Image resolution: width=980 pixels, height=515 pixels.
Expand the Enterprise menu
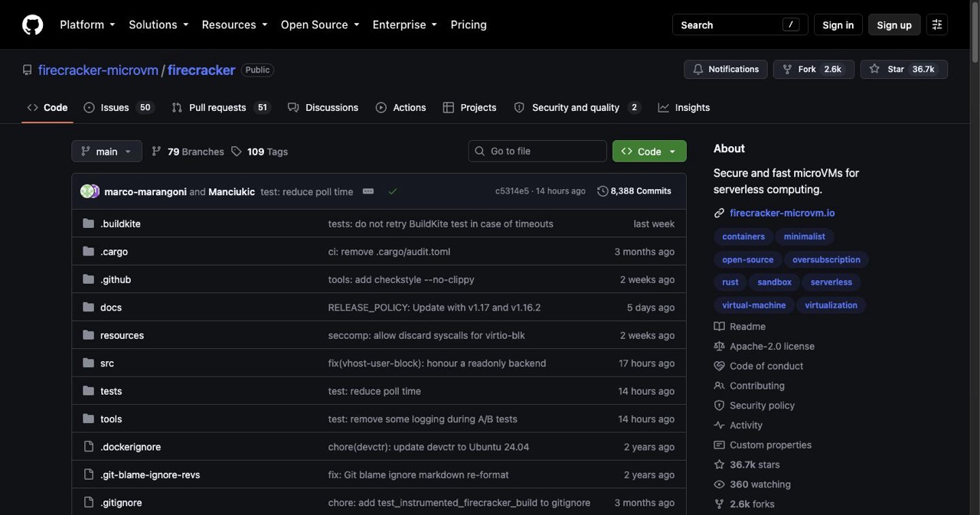[x=405, y=24]
